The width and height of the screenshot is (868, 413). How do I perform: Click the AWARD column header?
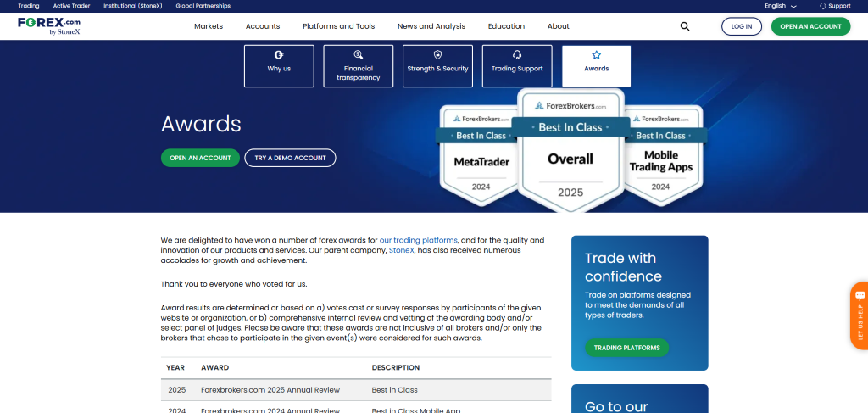tap(214, 367)
